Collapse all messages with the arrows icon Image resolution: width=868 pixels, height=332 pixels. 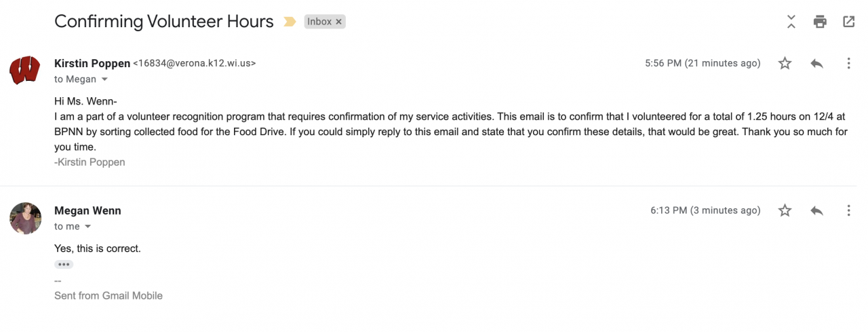[791, 22]
